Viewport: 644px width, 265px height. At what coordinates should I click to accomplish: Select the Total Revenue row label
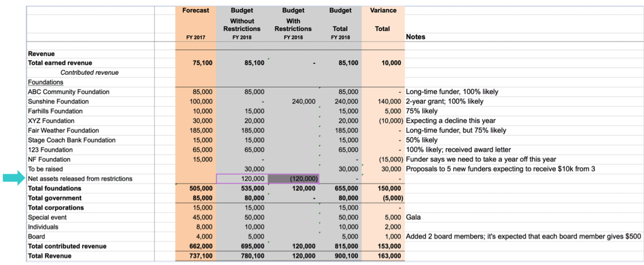(50, 256)
